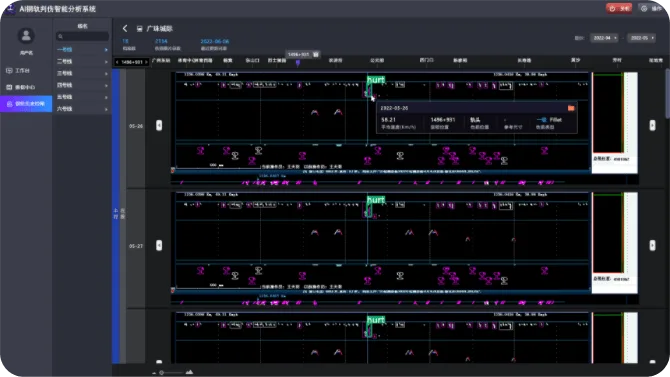Go back with the left chevron arrow
The width and height of the screenshot is (670, 377).
(125, 29)
